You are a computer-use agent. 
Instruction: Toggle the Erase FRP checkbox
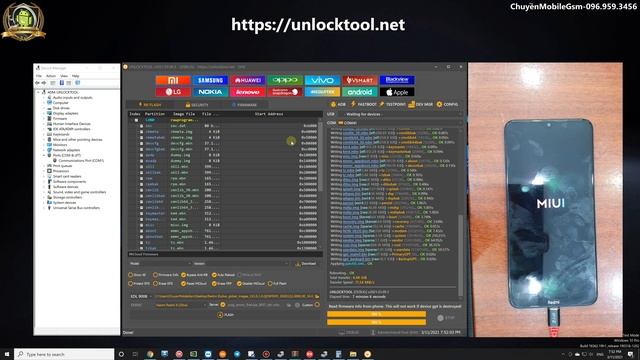click(x=214, y=283)
